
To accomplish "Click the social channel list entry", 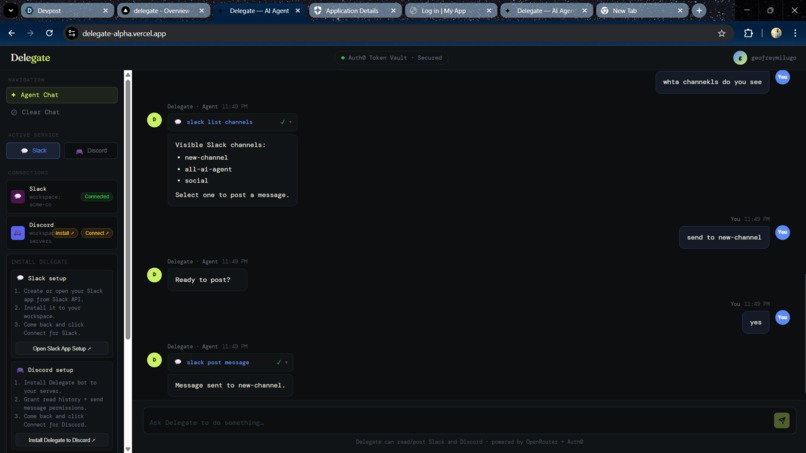I will 196,180.
